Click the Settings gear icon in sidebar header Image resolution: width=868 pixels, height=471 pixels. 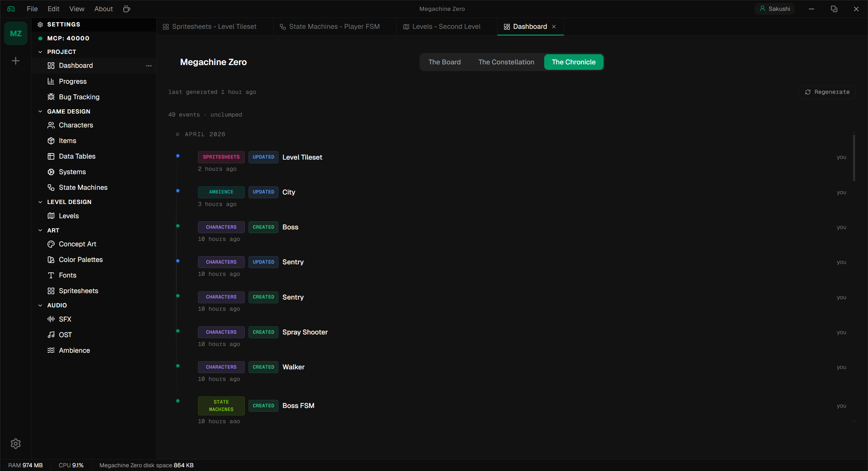[x=40, y=24]
